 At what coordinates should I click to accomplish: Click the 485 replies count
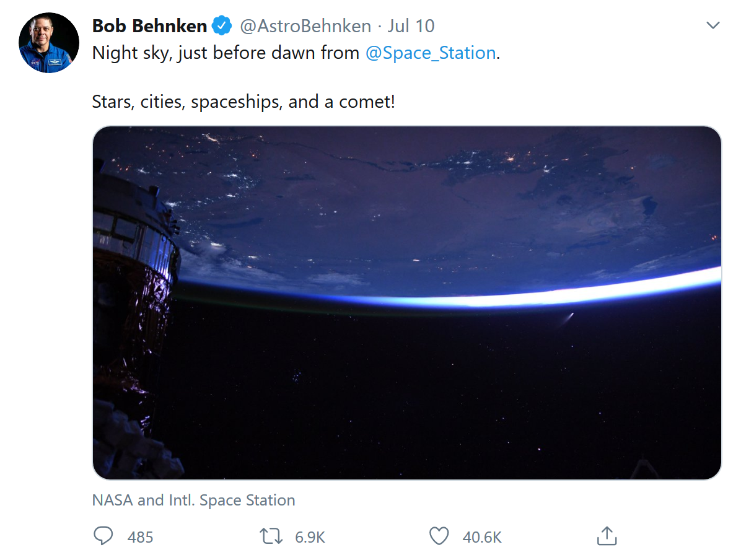pos(140,536)
